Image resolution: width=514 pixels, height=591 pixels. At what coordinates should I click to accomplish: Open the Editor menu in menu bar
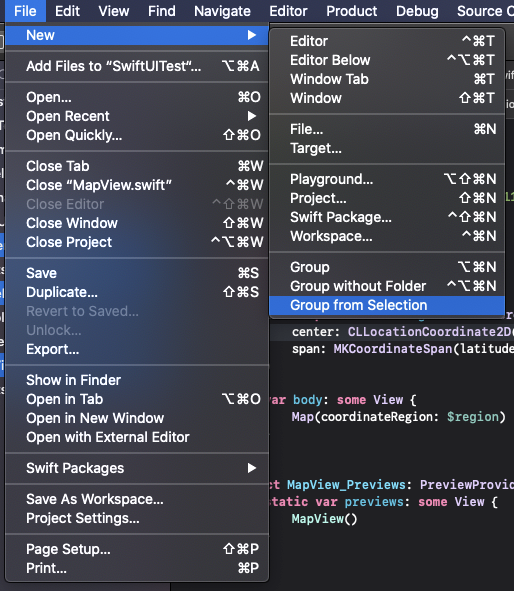(x=288, y=11)
